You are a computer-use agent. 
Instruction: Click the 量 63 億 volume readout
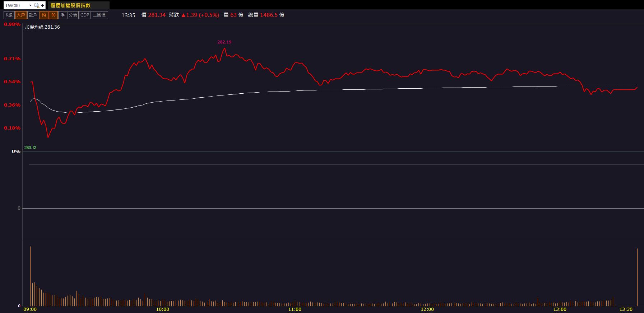click(x=233, y=15)
